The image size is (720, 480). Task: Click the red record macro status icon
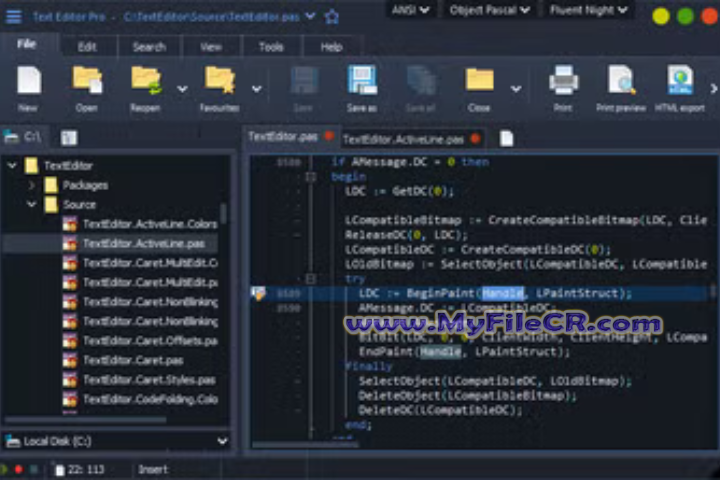click(18, 469)
